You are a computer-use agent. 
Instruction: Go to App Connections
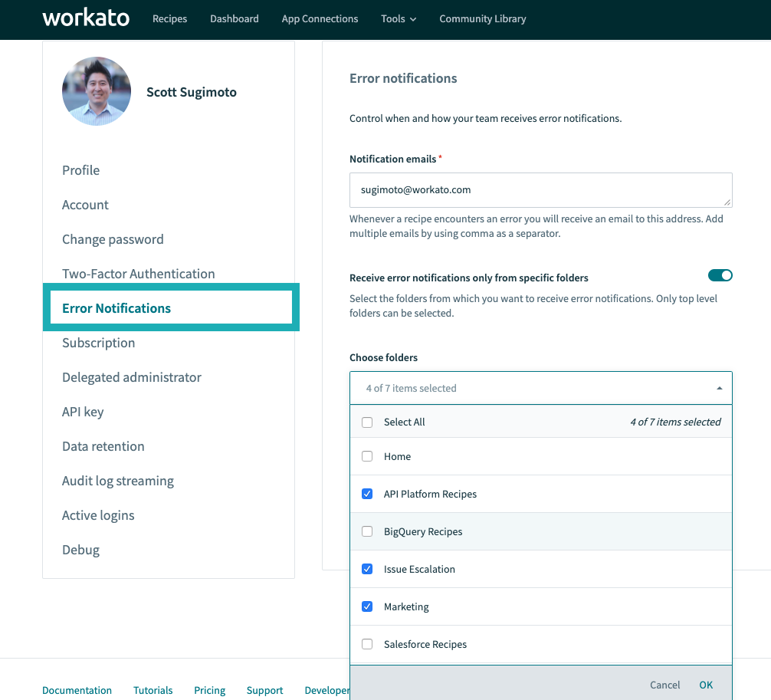[x=320, y=18]
